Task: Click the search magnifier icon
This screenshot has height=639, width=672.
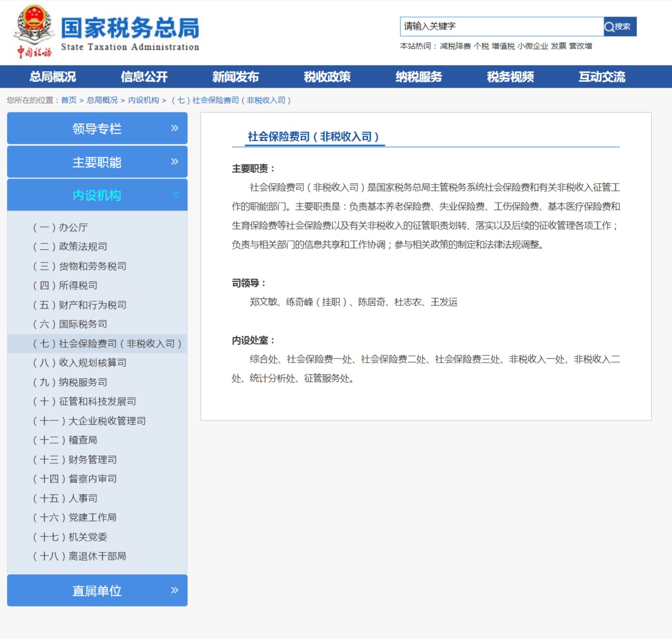Action: pyautogui.click(x=609, y=26)
